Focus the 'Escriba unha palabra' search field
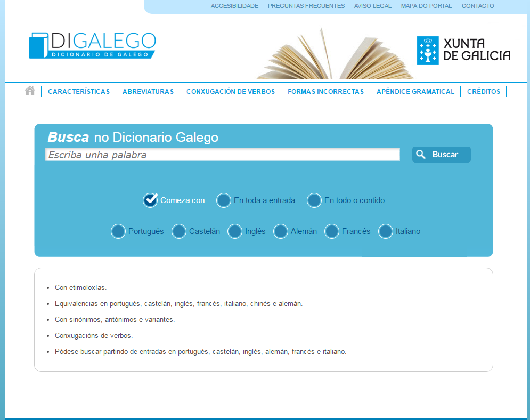The image size is (530, 420). pos(223,155)
